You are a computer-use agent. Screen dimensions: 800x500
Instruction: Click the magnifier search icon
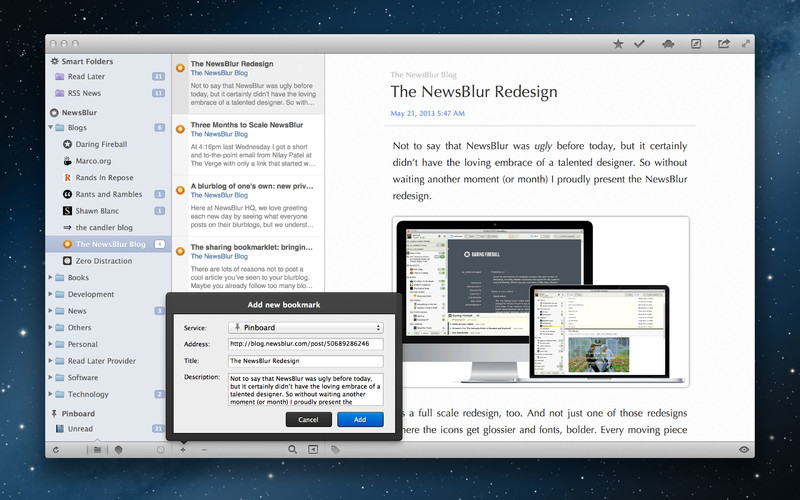[292, 450]
